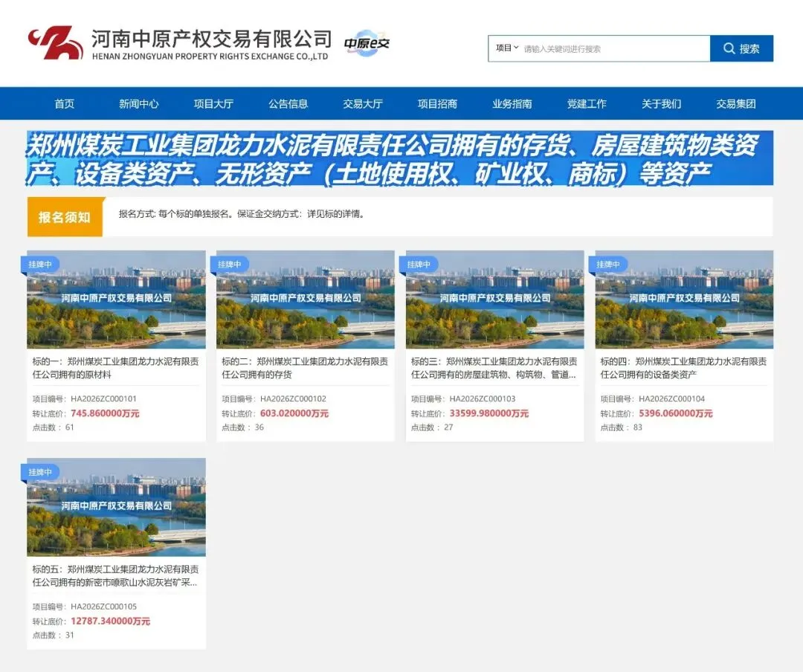
Task: Click the 中原e交 logo
Action: click(x=367, y=44)
